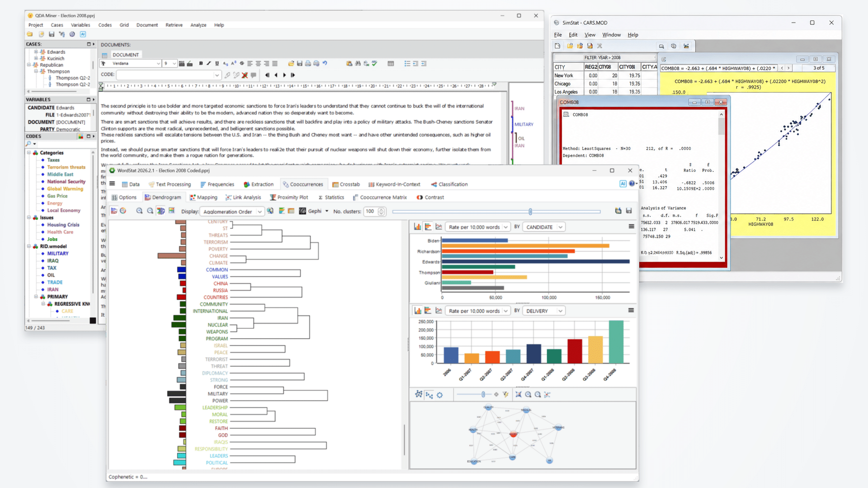
Task: Switch to the Frequencies tab in WordStat
Action: [x=217, y=184]
